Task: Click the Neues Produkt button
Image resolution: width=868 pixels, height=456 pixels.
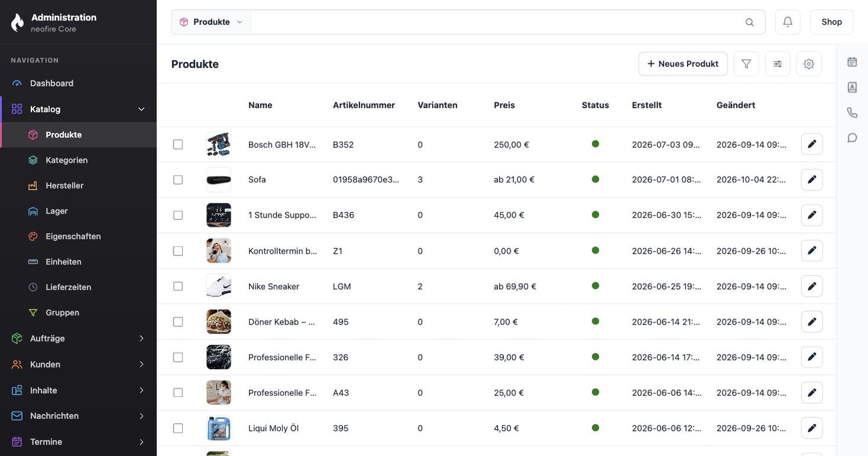Action: [683, 64]
